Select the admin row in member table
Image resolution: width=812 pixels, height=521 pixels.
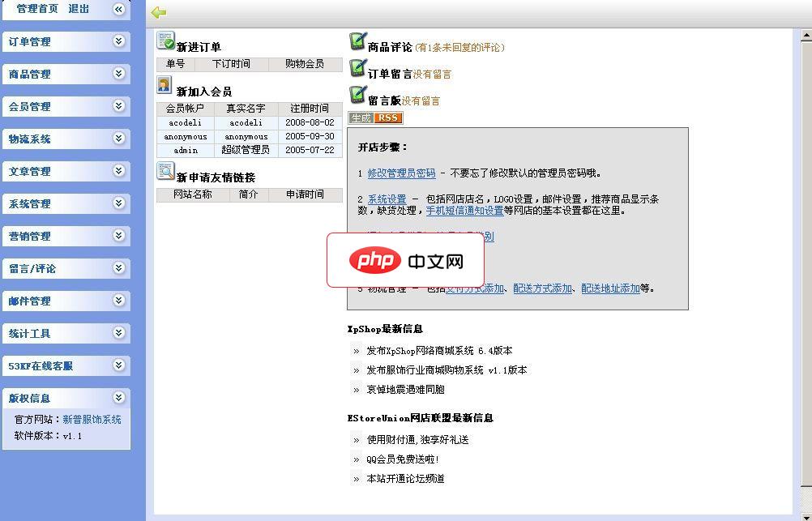pyautogui.click(x=185, y=149)
